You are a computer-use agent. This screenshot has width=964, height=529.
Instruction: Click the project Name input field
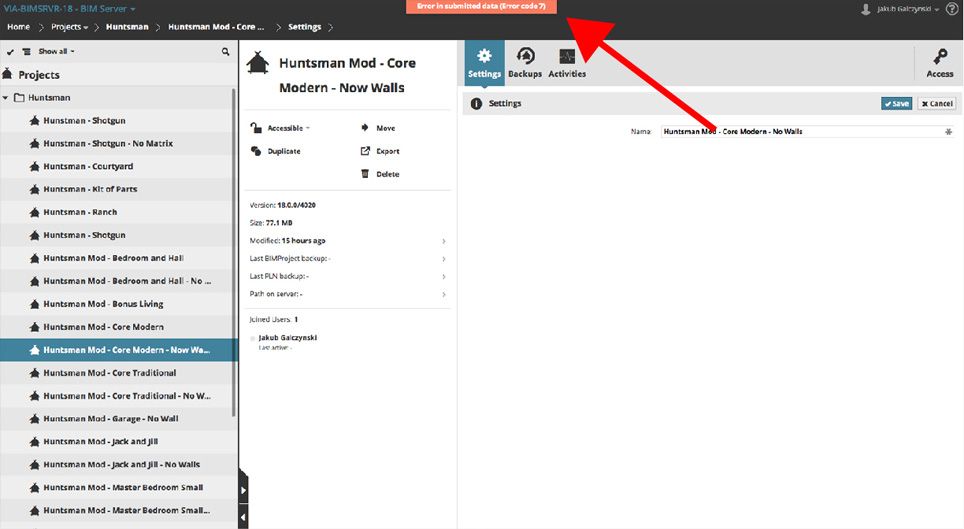tap(807, 132)
